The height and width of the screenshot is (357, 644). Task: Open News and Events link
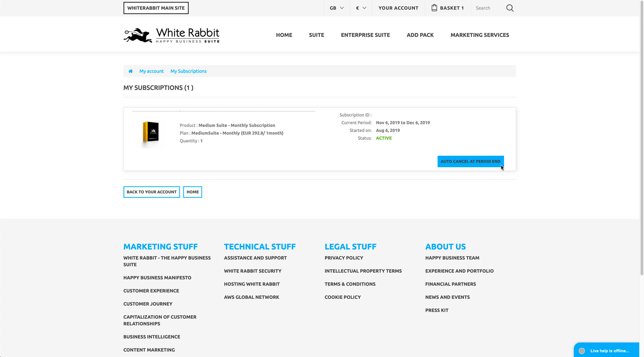(447, 297)
